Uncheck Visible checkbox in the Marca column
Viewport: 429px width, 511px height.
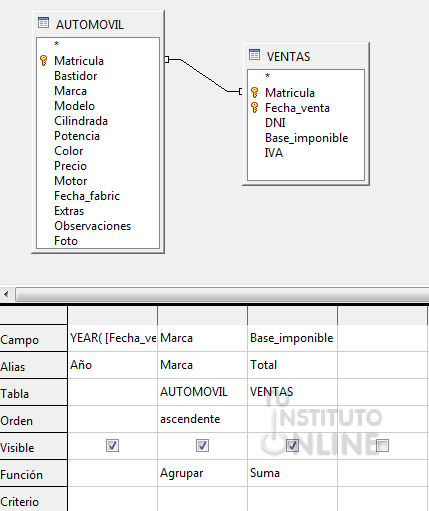(x=202, y=446)
